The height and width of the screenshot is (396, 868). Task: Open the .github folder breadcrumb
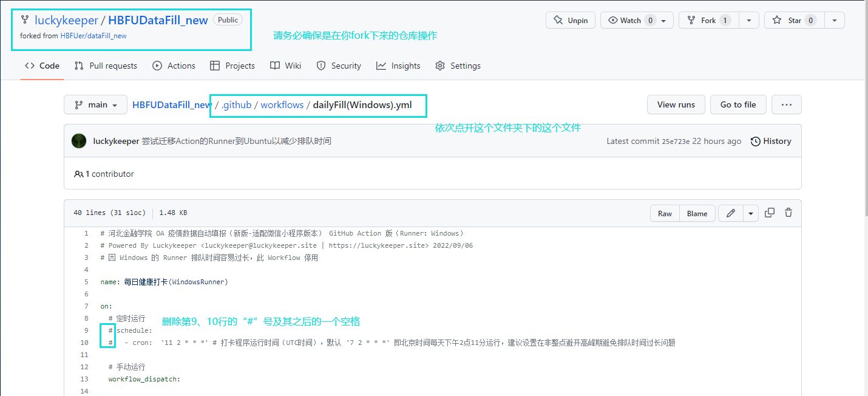click(x=236, y=104)
